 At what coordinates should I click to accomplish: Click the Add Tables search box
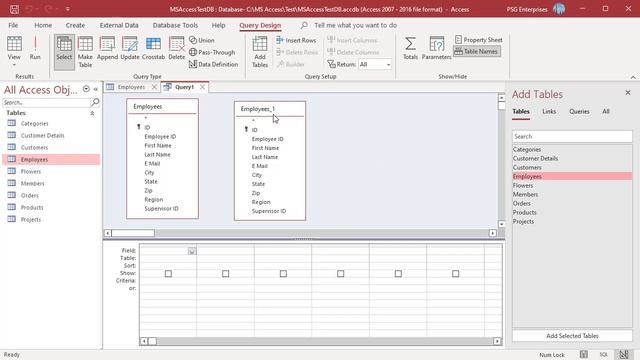572,136
